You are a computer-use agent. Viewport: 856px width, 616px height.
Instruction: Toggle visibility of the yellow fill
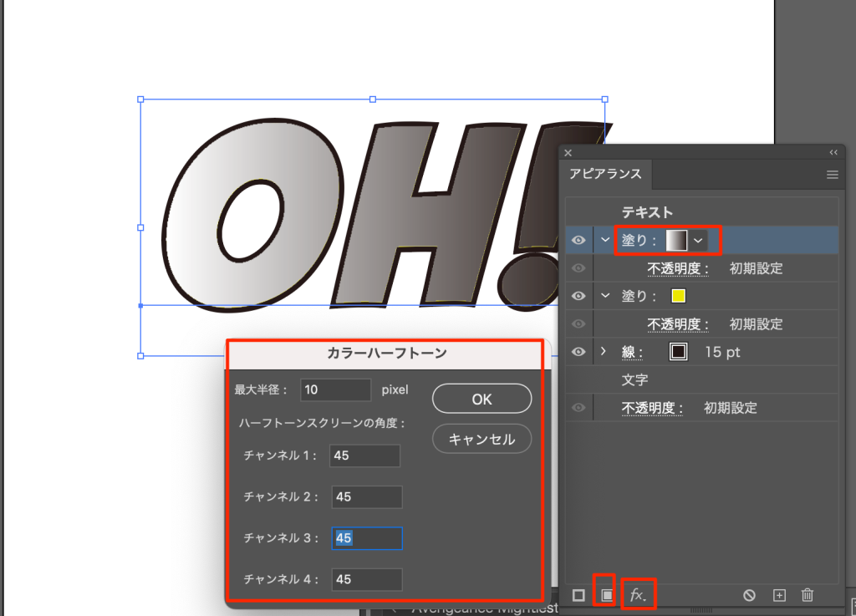coord(578,296)
